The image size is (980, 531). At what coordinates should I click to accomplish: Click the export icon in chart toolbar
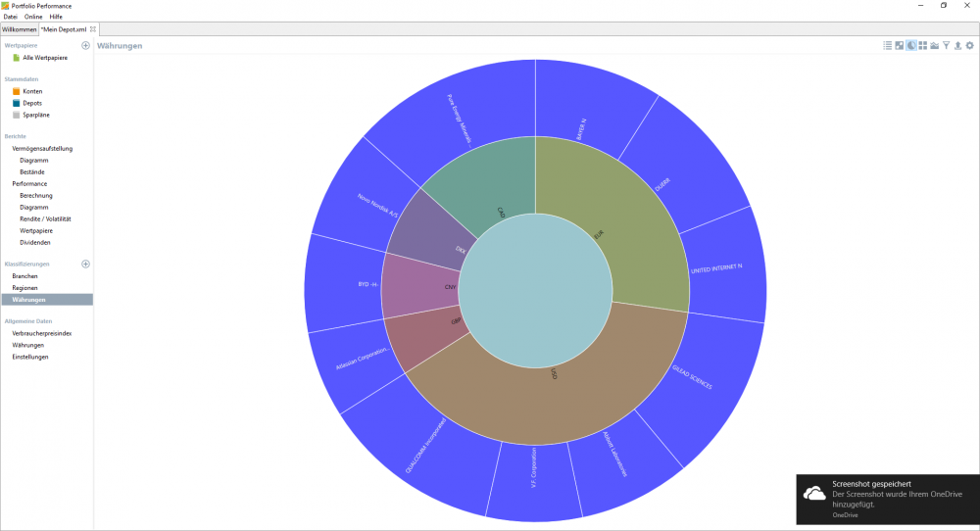pos(957,46)
